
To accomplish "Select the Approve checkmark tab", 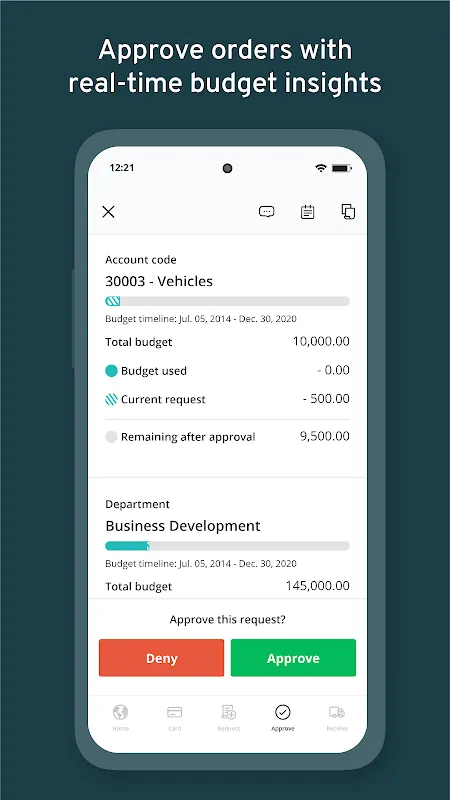I will (283, 717).
